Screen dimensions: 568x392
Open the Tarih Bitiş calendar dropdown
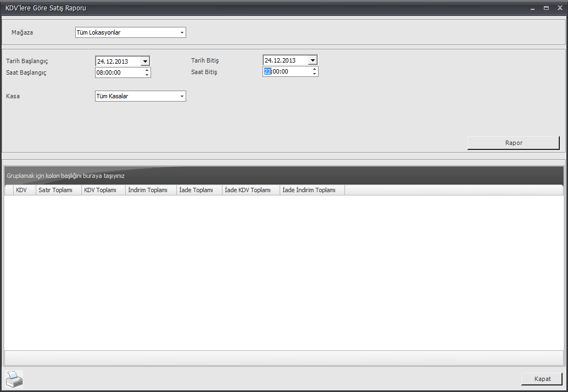click(x=313, y=60)
